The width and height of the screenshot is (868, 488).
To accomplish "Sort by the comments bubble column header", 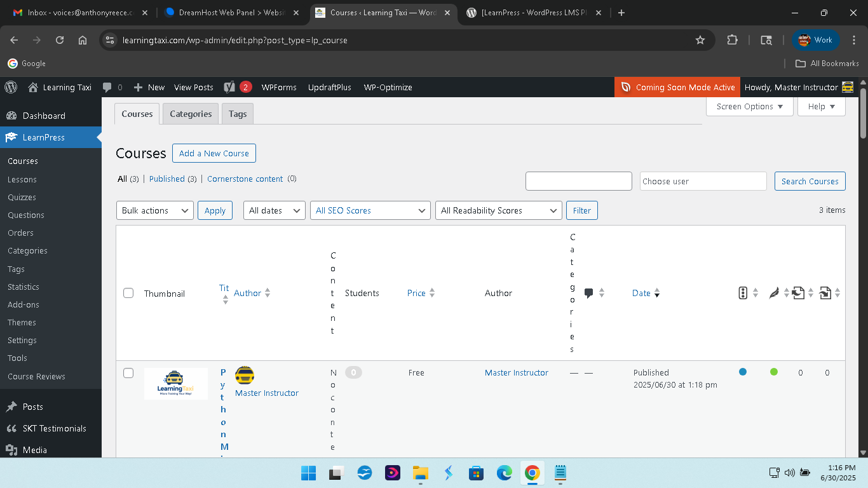I will click(589, 293).
